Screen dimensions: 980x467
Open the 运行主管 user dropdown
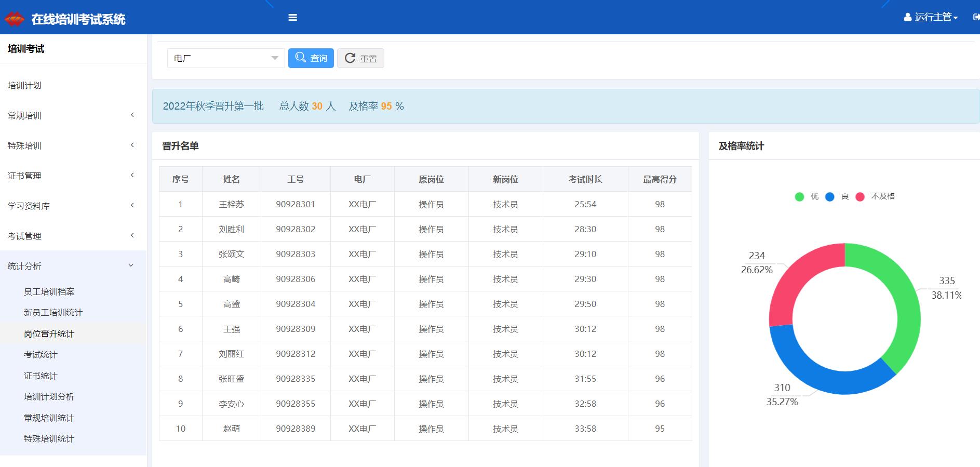click(936, 17)
